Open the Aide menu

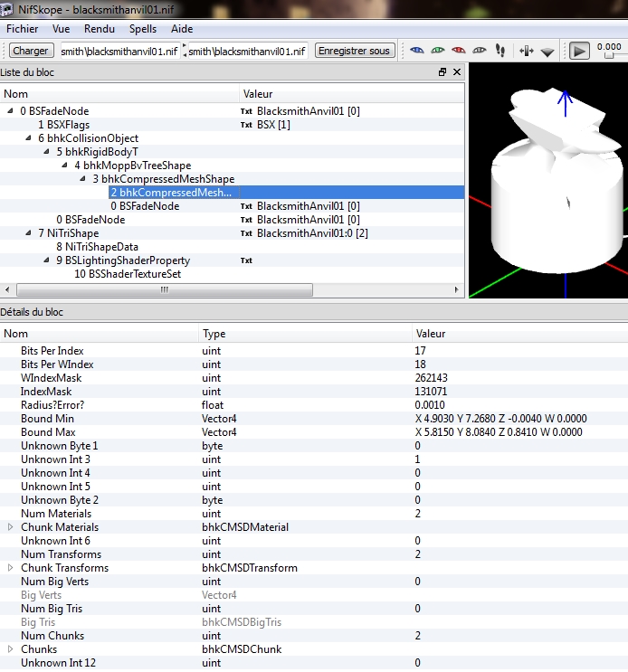182,29
